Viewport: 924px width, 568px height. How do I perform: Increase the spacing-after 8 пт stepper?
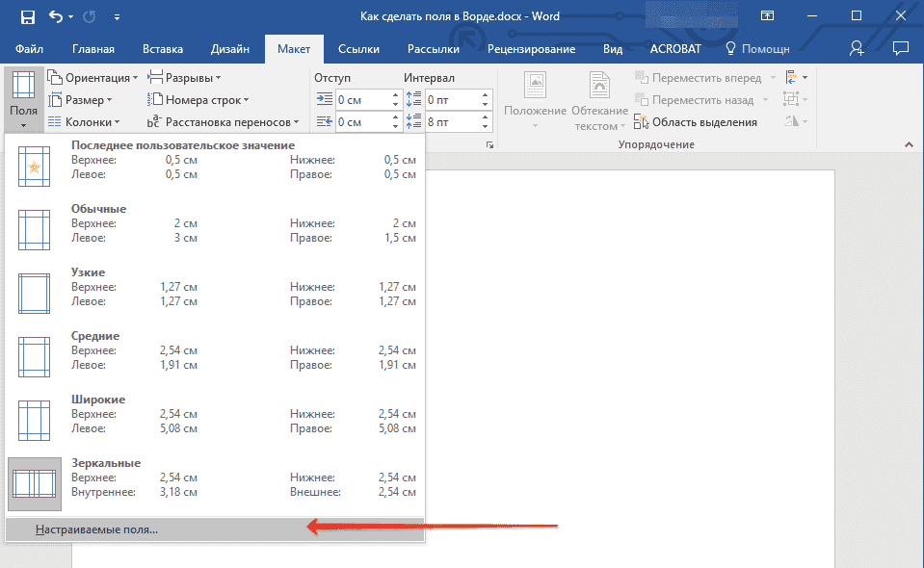click(485, 117)
